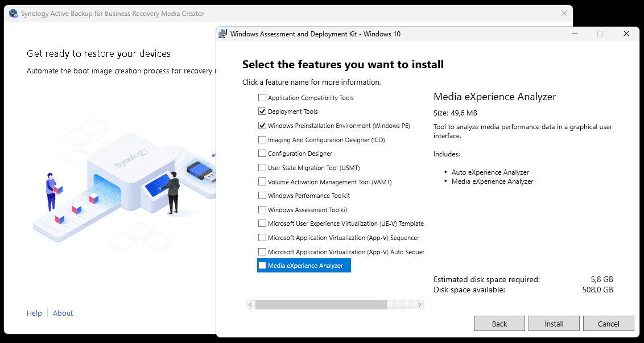This screenshot has width=644, height=343.
Task: Select User State Migration Tool (USMT) label
Action: click(314, 168)
